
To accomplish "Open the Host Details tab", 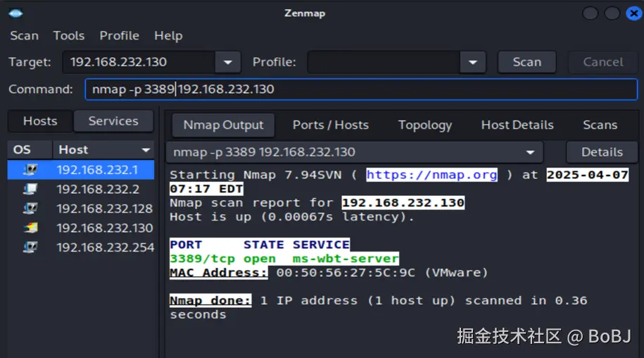I will point(517,125).
